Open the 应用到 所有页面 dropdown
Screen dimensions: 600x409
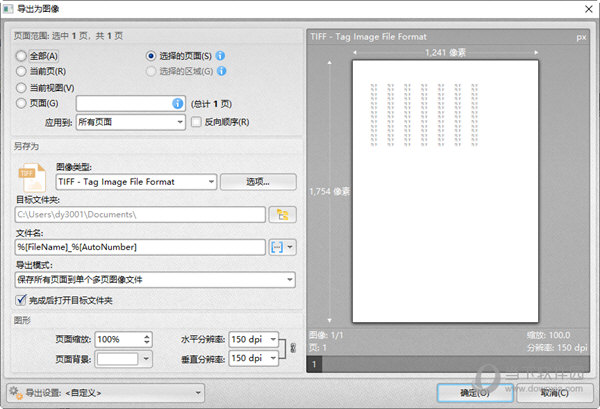pyautogui.click(x=131, y=122)
